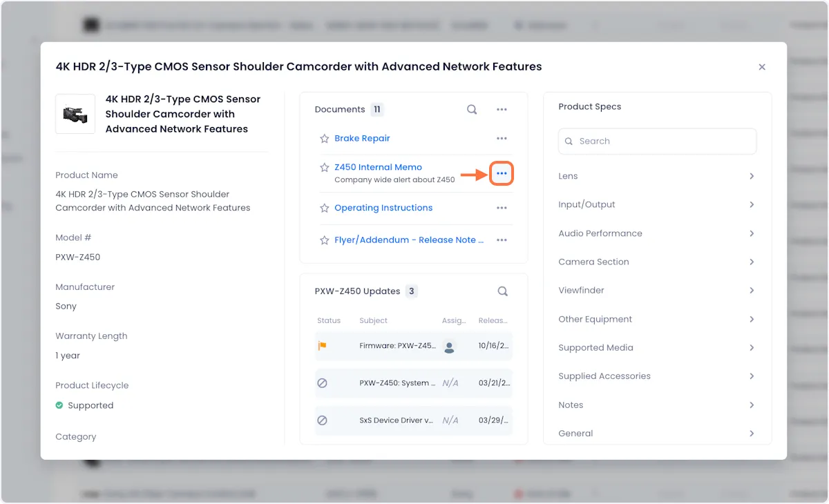Open the Operating Instructions link
The width and height of the screenshot is (829, 504).
tap(383, 208)
